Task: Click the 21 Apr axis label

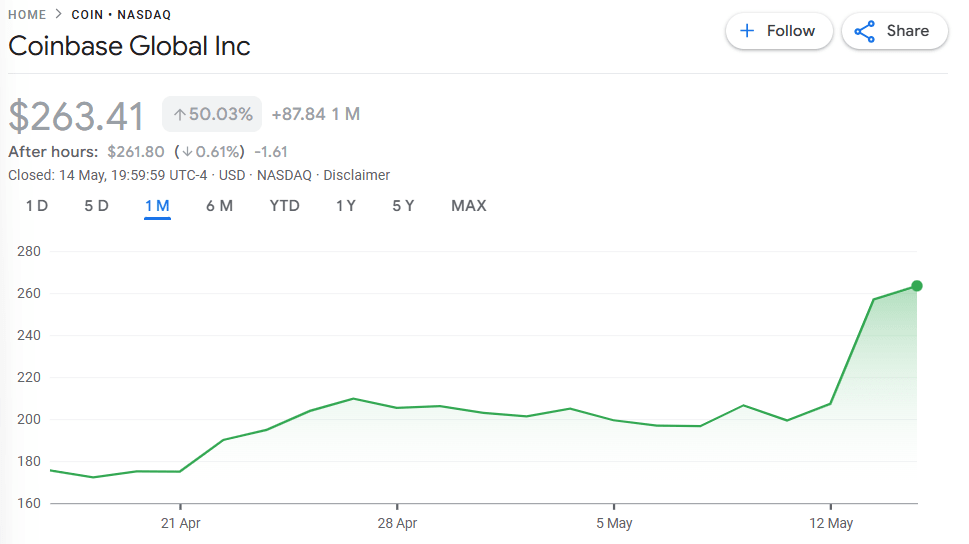Action: [180, 523]
